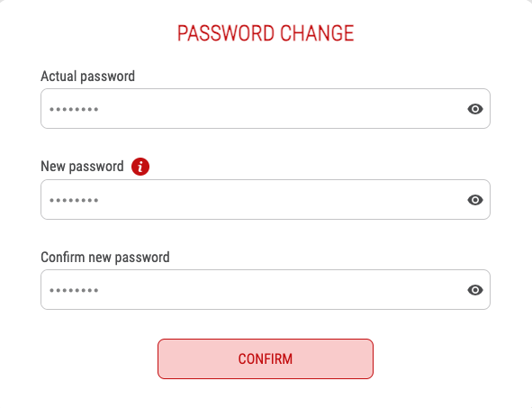Click the "Confirm new password" label
Screen dimensions: 532x408
[x=105, y=258]
